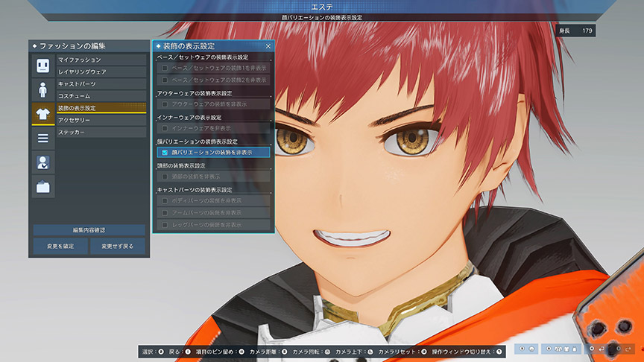Open the body figure category icon

pyautogui.click(x=43, y=89)
